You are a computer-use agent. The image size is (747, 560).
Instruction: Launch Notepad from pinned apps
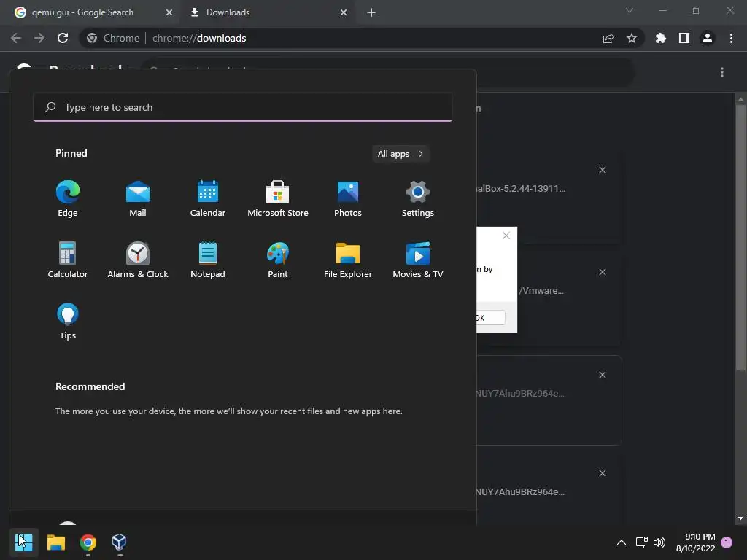coord(208,260)
